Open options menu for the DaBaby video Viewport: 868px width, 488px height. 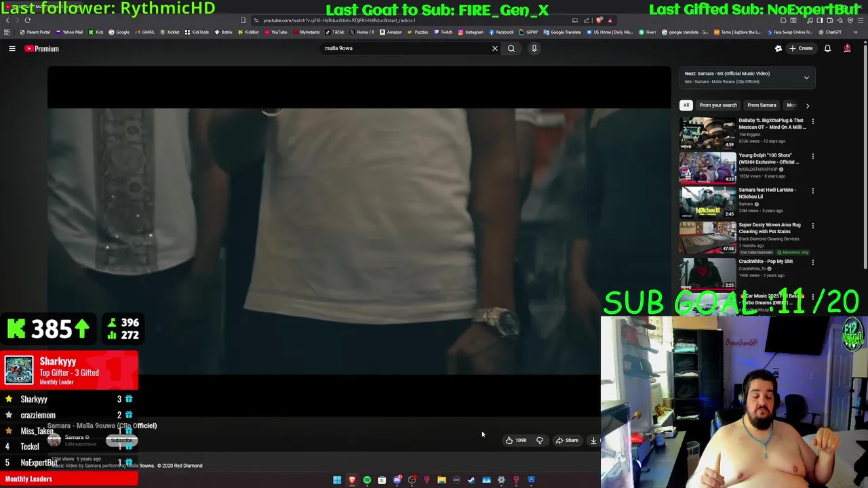pos(812,121)
